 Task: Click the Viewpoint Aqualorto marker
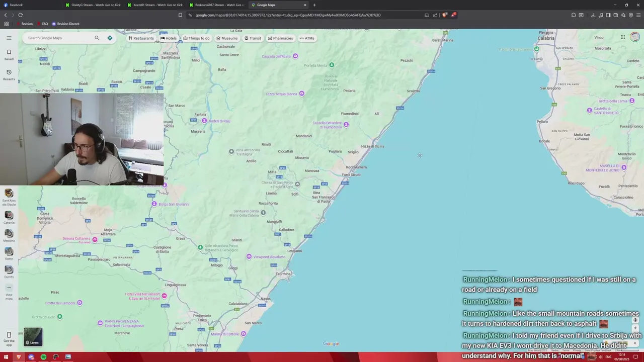pos(249,256)
